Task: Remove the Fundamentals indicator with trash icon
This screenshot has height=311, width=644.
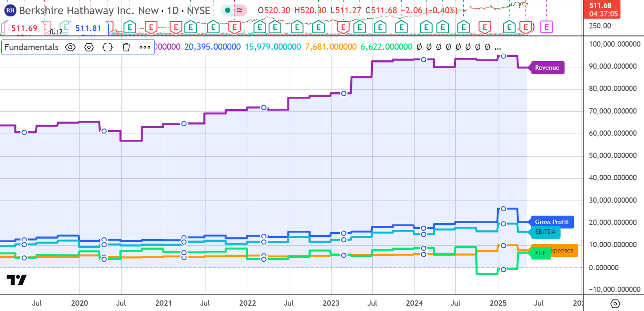Action: tap(126, 47)
